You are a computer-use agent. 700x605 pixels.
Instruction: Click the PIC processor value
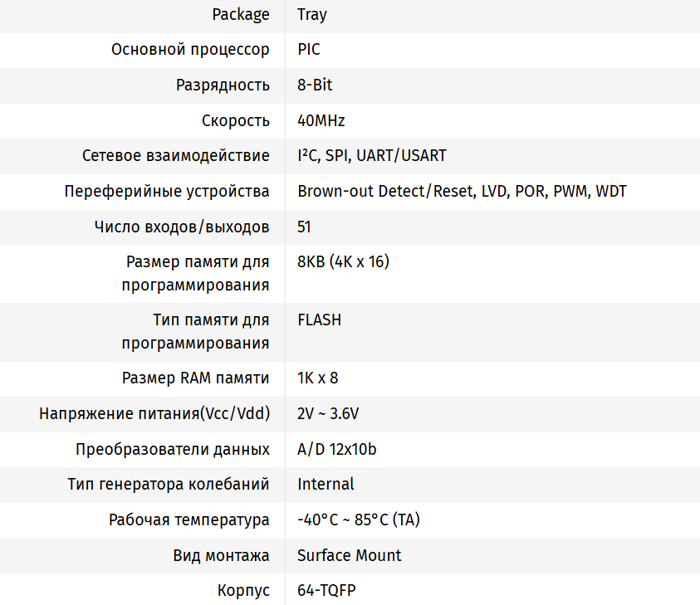click(309, 50)
